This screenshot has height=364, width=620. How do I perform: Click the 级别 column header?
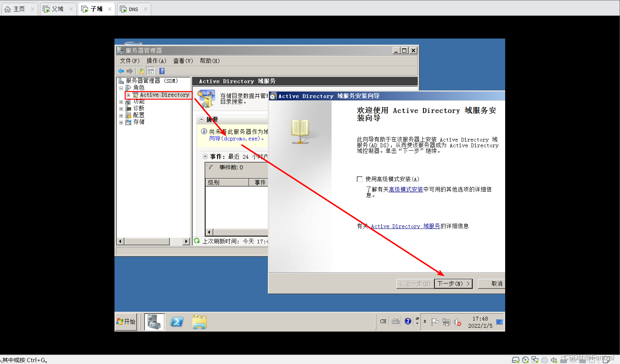[x=227, y=182]
